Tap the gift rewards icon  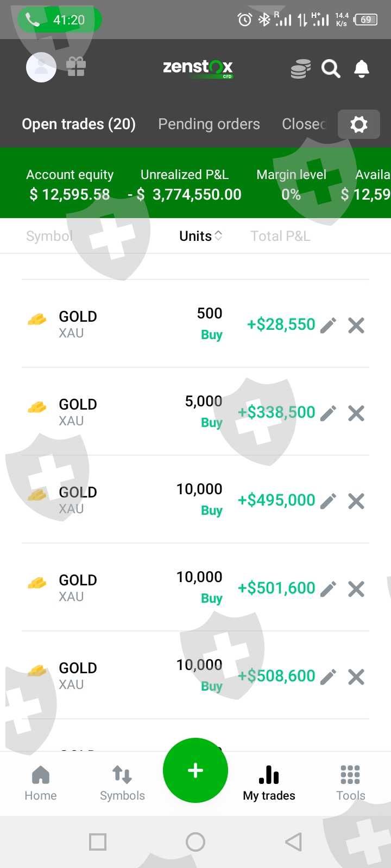point(76,67)
